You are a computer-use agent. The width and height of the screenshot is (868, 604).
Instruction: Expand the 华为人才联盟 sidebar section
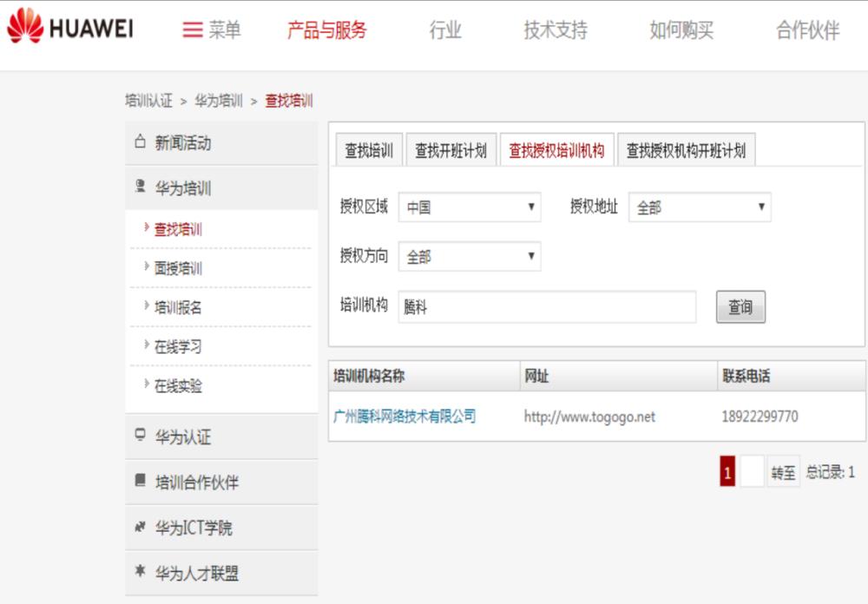point(221,573)
